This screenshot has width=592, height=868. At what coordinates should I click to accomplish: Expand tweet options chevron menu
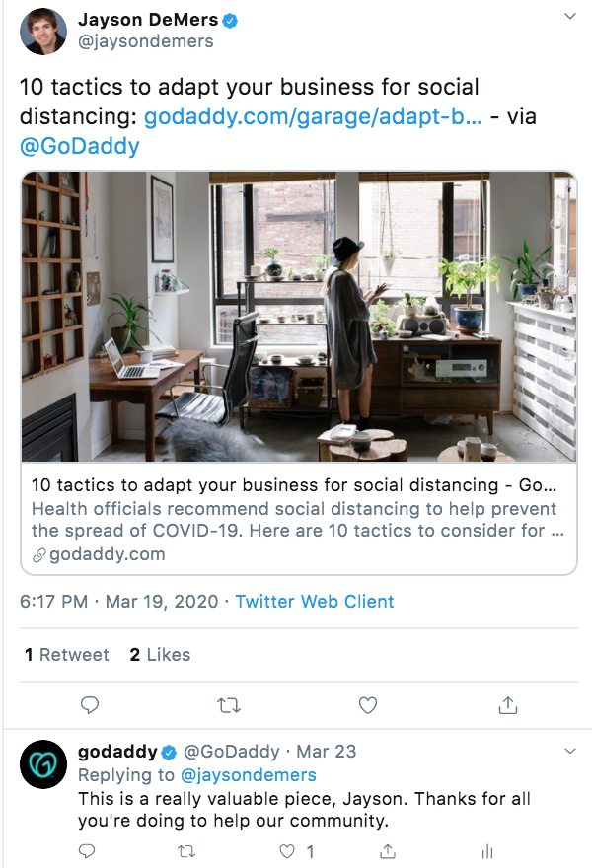[569, 18]
